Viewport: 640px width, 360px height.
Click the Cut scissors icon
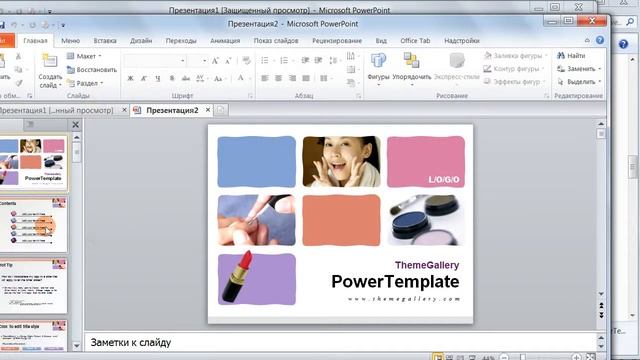point(18,56)
